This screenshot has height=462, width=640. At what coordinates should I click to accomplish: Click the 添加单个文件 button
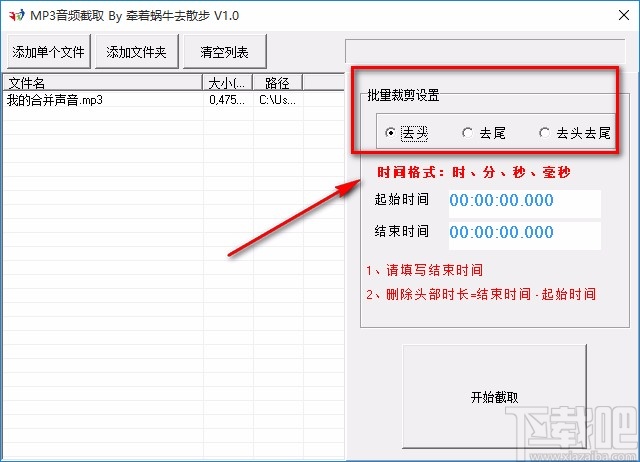[x=49, y=52]
